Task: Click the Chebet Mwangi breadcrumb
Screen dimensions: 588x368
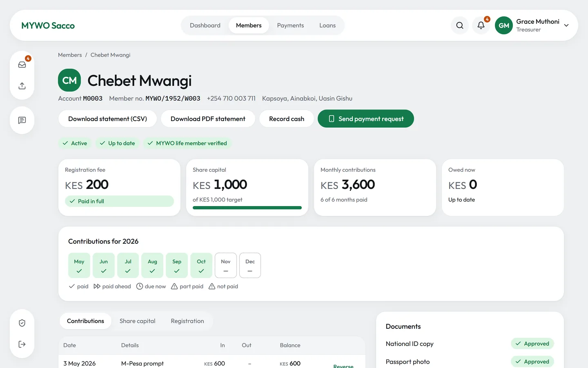Action: (x=110, y=55)
